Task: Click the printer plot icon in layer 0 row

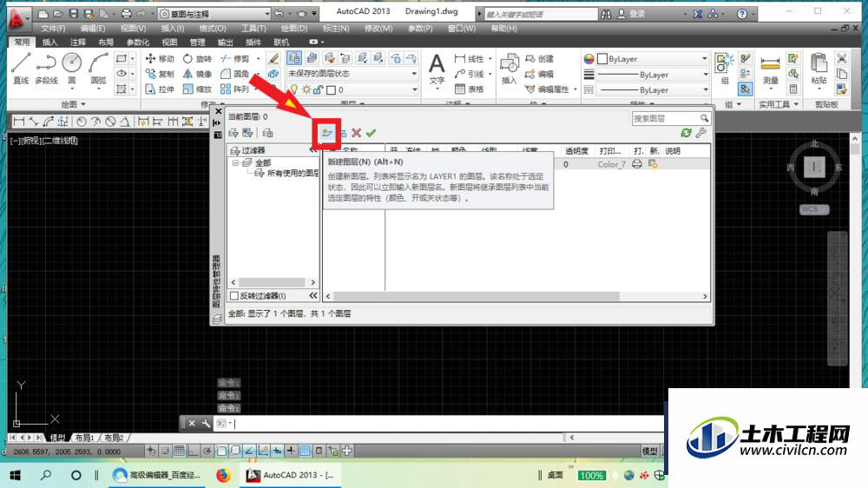Action: (x=637, y=164)
